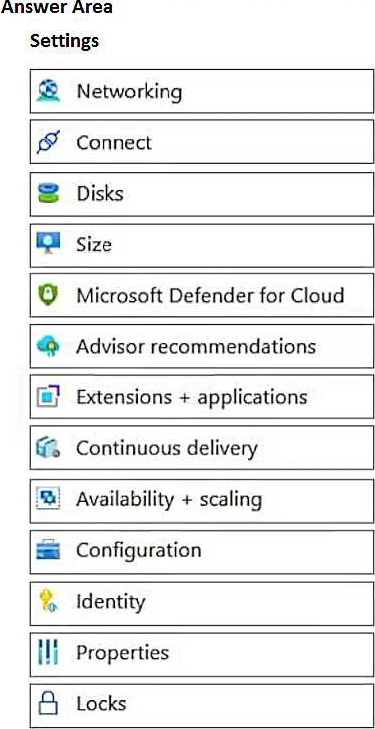Viewport: 375px width, 729px height.
Task: Click the Disks stack icon
Action: click(x=49, y=193)
